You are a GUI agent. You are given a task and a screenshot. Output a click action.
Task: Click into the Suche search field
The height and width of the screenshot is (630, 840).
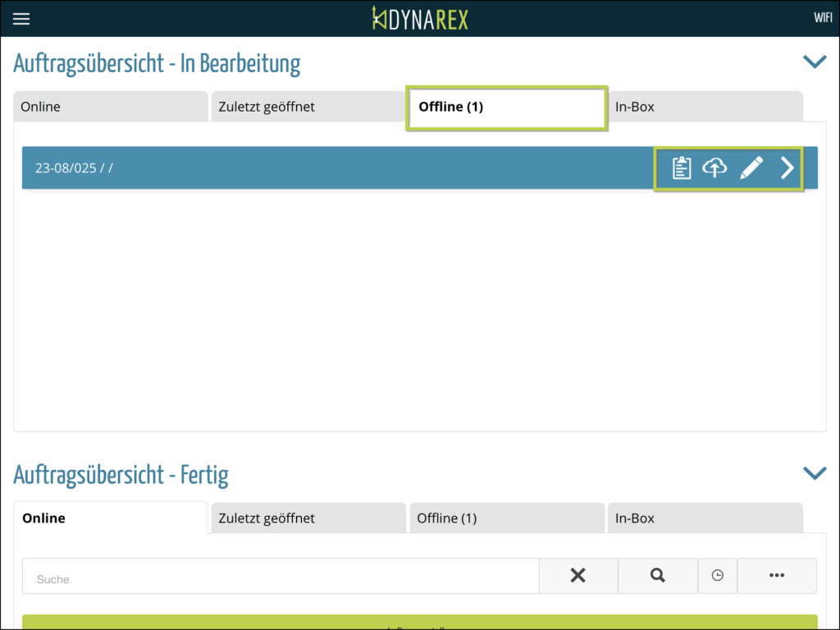[279, 577]
